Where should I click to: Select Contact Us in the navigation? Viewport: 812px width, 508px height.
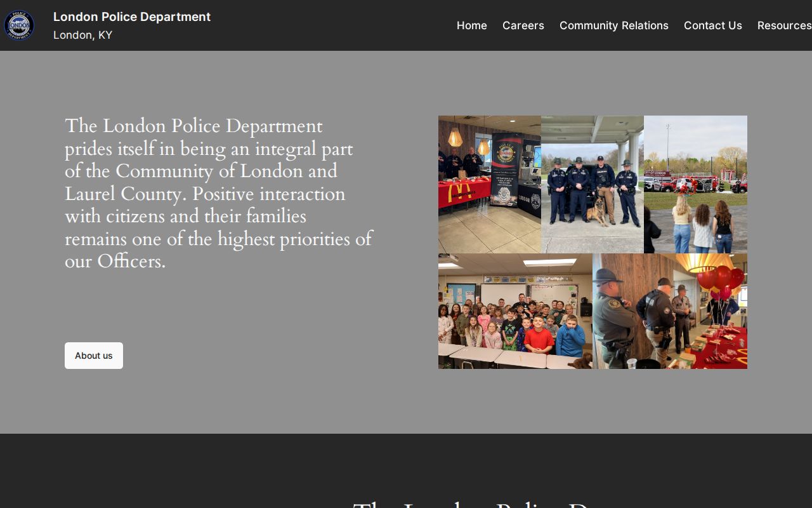pos(713,25)
